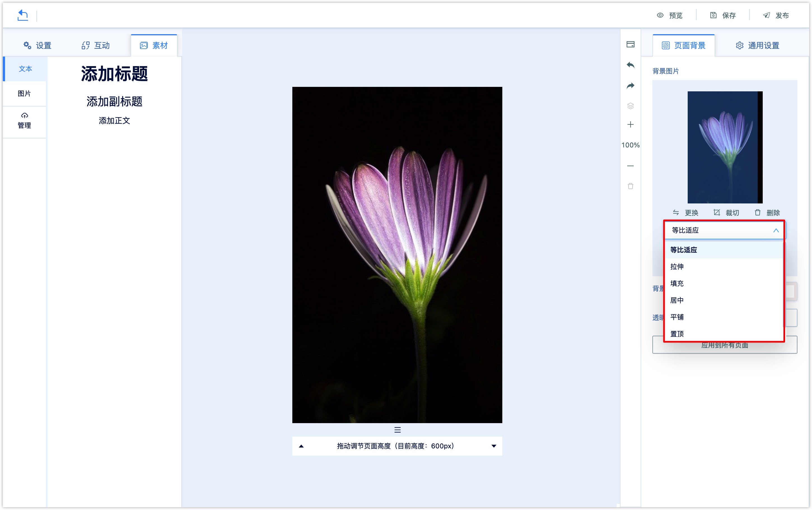Click the down triangle to increase page height
Viewport: 812px width, 510px height.
pos(494,446)
